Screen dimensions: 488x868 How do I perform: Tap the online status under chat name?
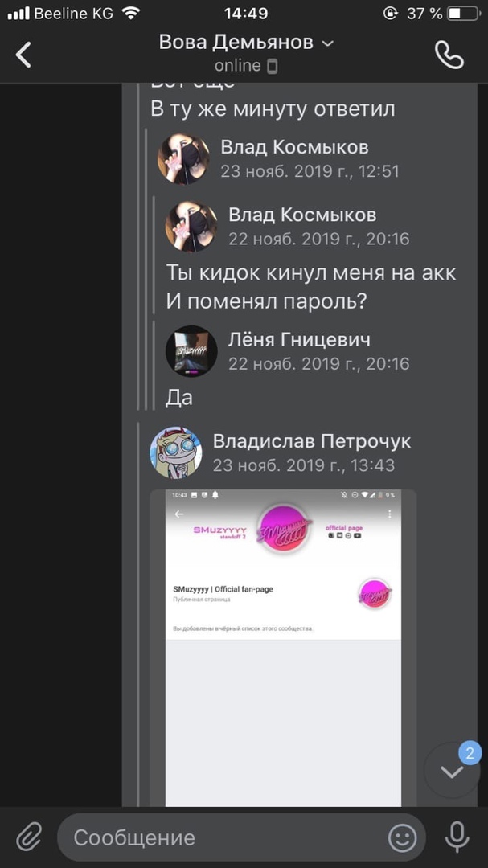(238, 65)
